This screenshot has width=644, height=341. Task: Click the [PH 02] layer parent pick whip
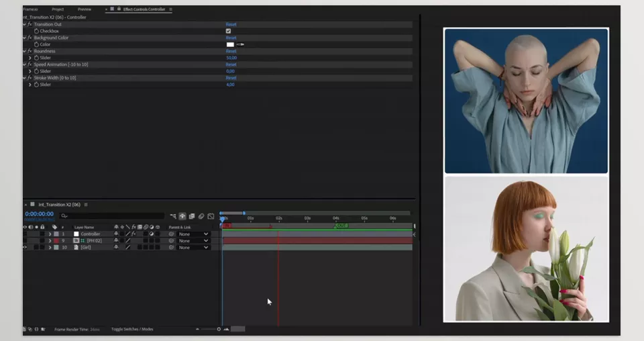coord(171,241)
